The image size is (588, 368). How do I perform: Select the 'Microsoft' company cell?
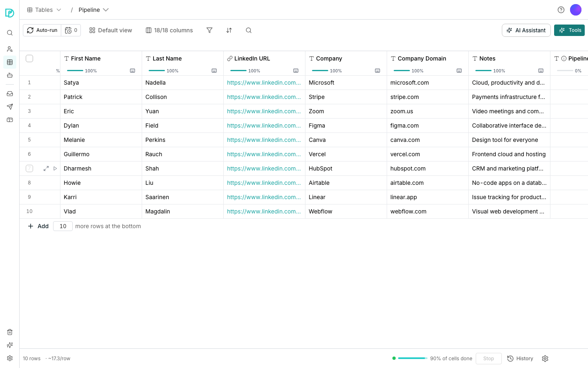(346, 83)
